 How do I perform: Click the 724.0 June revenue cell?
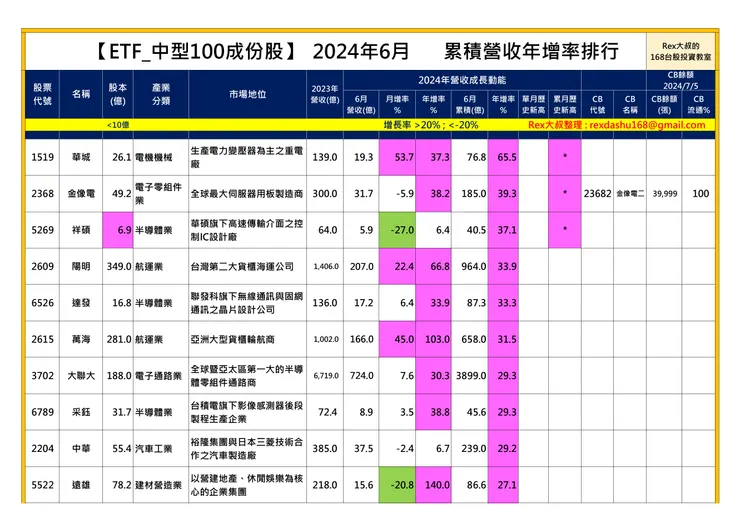point(361,376)
